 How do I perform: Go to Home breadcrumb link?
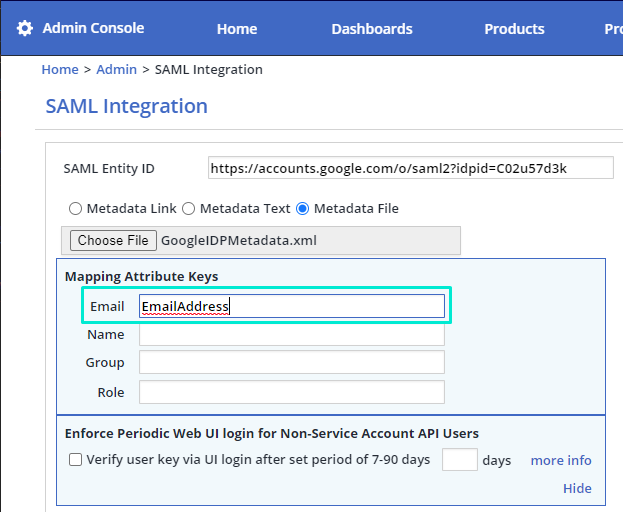[60, 70]
